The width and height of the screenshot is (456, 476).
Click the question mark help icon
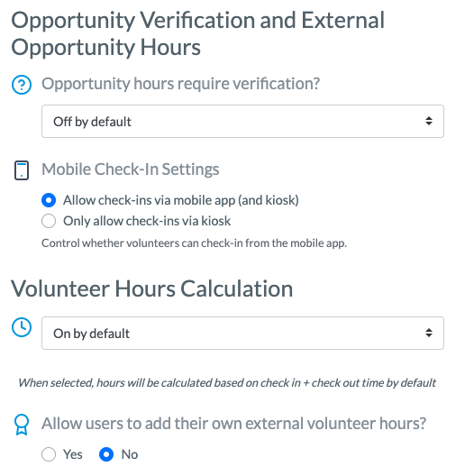point(22,85)
